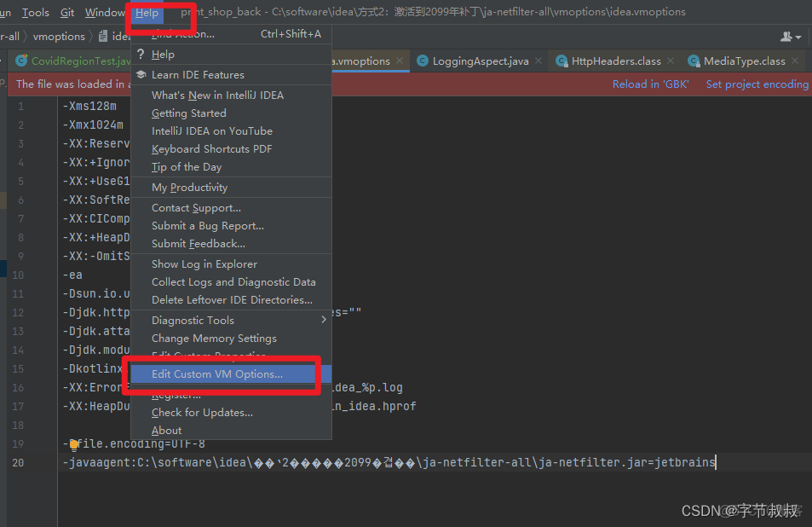Click the question mark Help icon in menu

coord(141,55)
